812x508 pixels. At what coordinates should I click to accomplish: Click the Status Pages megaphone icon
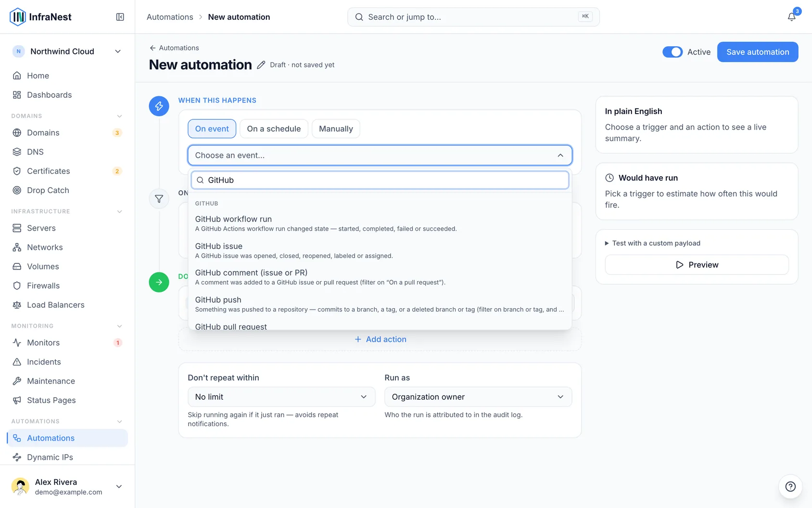point(17,400)
